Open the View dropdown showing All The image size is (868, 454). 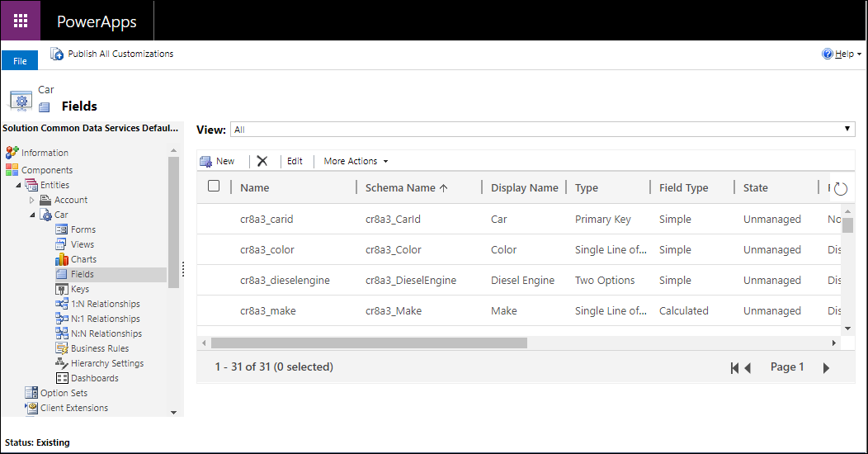[x=542, y=130]
